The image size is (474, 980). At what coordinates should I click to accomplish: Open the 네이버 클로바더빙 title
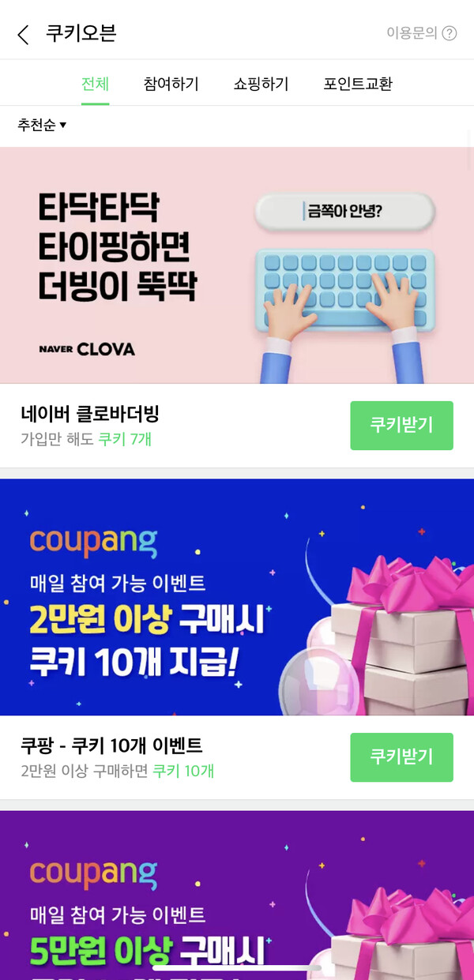90,414
